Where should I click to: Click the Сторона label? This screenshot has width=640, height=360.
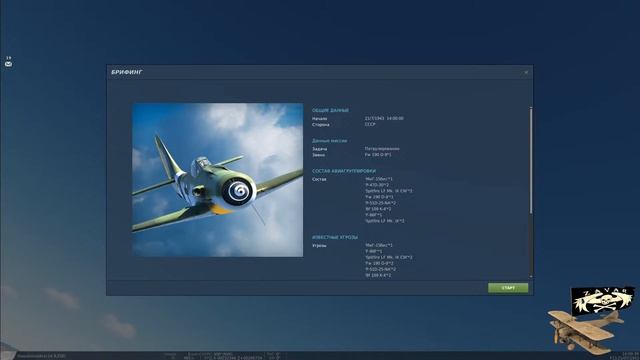(320, 124)
